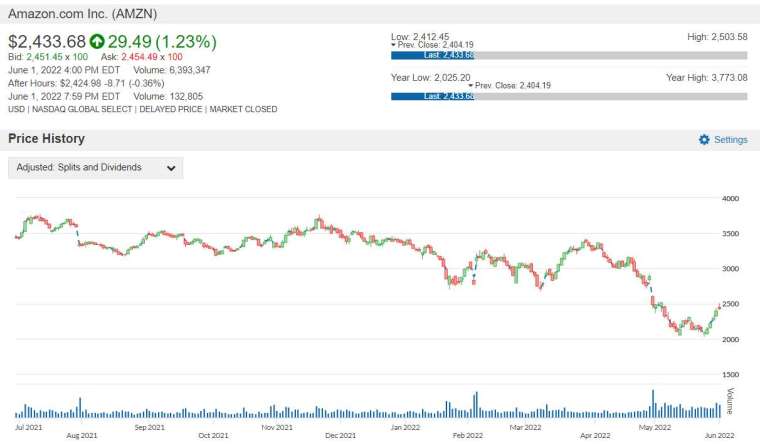Click the Jun 2022 axis label

pos(720,435)
